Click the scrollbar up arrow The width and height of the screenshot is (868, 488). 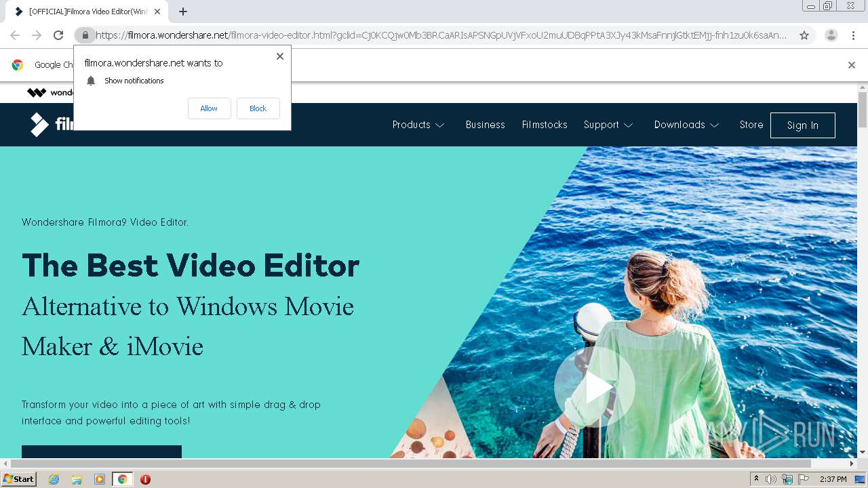click(863, 87)
